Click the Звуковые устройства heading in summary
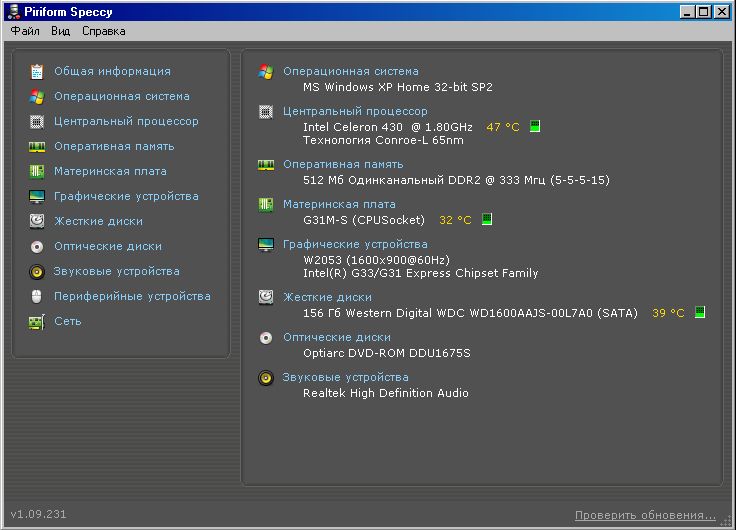The image size is (736, 530). coord(345,377)
